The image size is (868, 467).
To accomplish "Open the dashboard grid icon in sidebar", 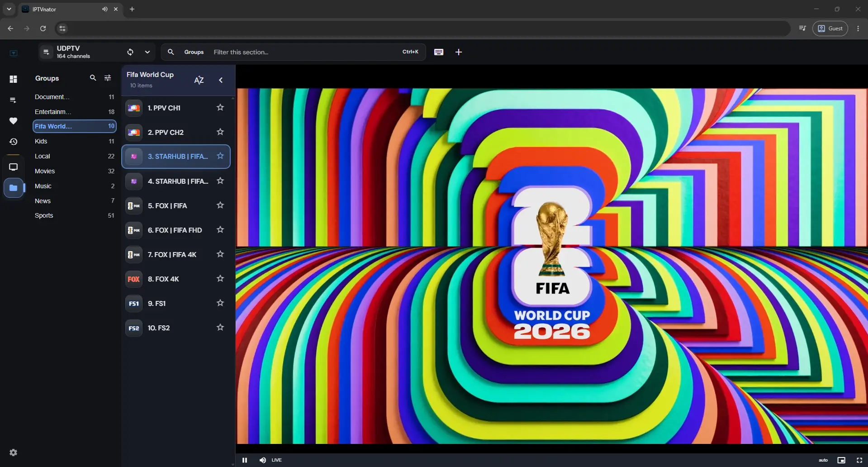I will [x=14, y=79].
